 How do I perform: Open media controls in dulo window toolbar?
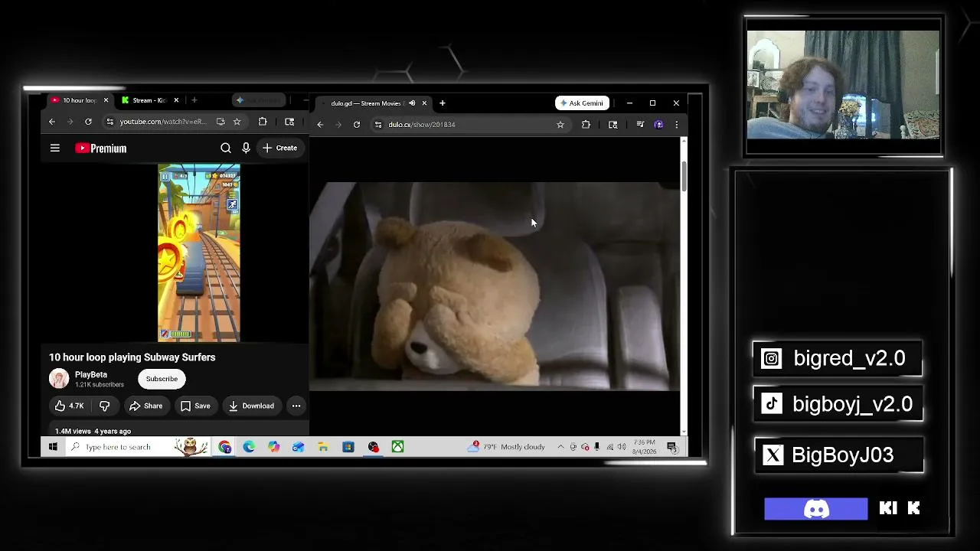coord(641,125)
